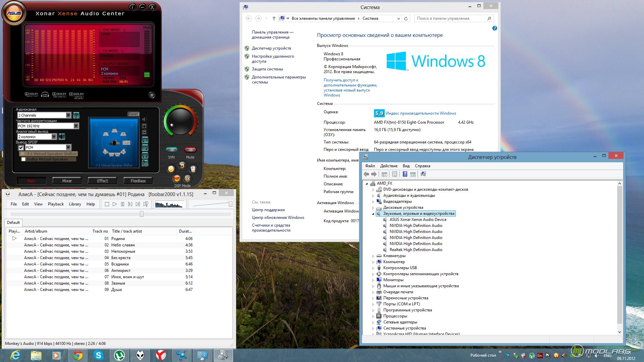Click the Default playlist tab in foobar2000
The height and width of the screenshot is (362, 644).
13,223
